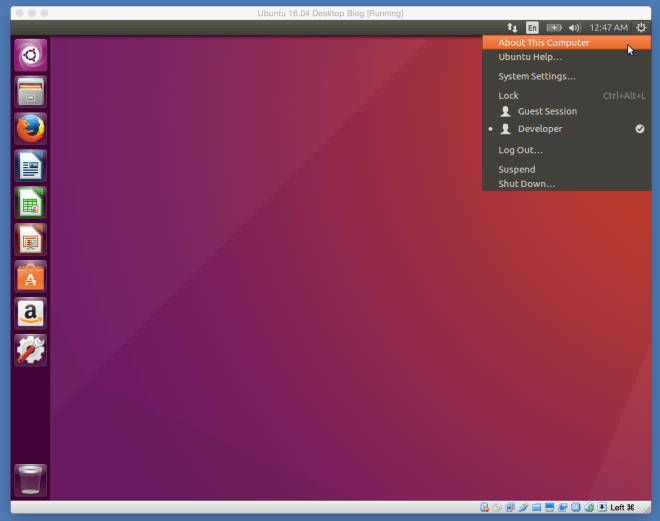
Task: Click About This Computer menu entry
Action: pos(543,43)
